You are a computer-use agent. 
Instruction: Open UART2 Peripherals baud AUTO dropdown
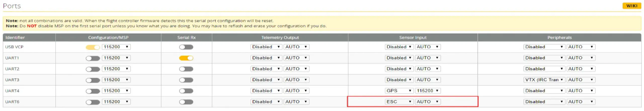point(581,69)
